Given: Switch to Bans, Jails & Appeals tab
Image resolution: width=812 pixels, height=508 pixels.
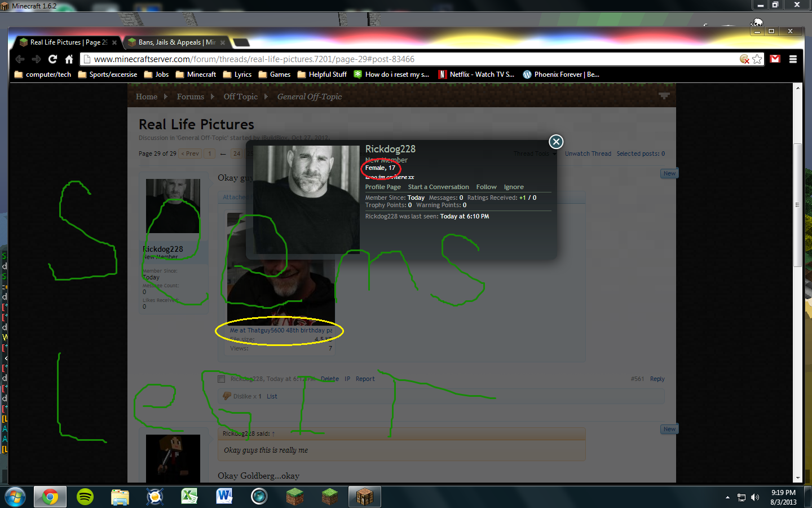Looking at the screenshot, I should (176, 42).
